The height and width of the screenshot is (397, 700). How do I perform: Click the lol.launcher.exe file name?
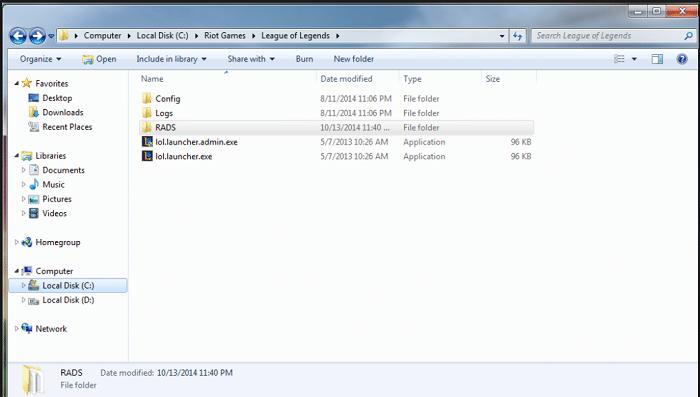pos(183,156)
